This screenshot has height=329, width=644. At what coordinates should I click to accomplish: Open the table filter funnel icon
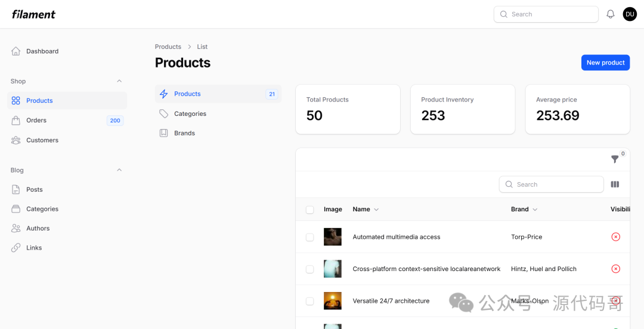pos(615,159)
